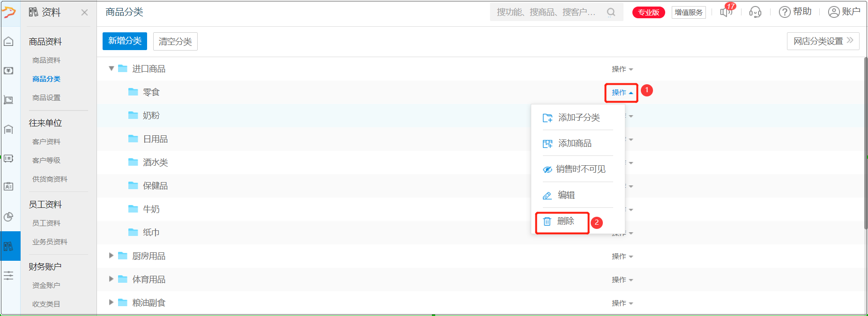This screenshot has width=868, height=316.
Task: Open the pie chart reports sidebar icon
Action: tap(8, 217)
